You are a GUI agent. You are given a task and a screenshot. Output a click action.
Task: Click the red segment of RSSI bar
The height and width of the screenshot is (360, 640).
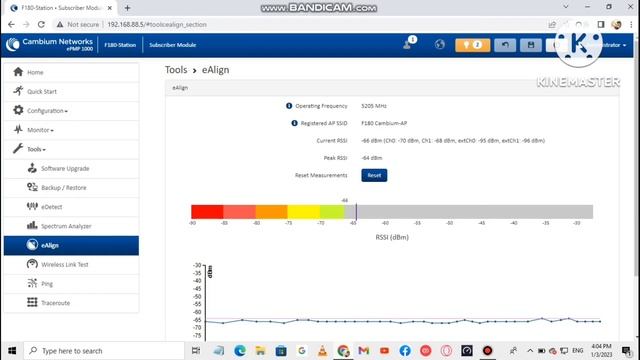click(x=207, y=212)
